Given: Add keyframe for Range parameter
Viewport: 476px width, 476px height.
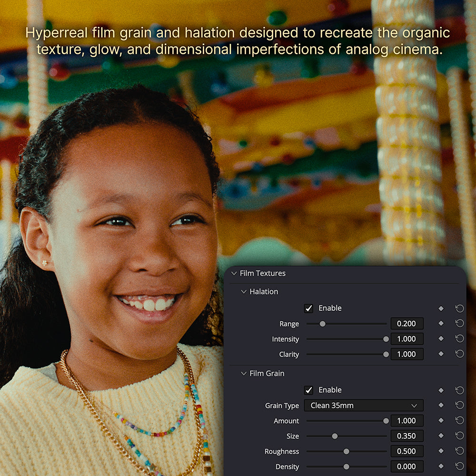Looking at the screenshot, I should point(441,323).
